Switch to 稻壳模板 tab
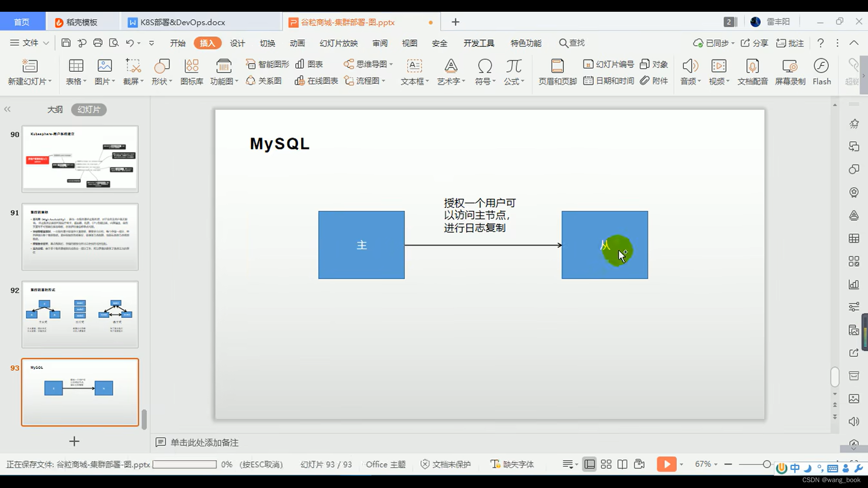The height and width of the screenshot is (488, 868). pos(82,22)
